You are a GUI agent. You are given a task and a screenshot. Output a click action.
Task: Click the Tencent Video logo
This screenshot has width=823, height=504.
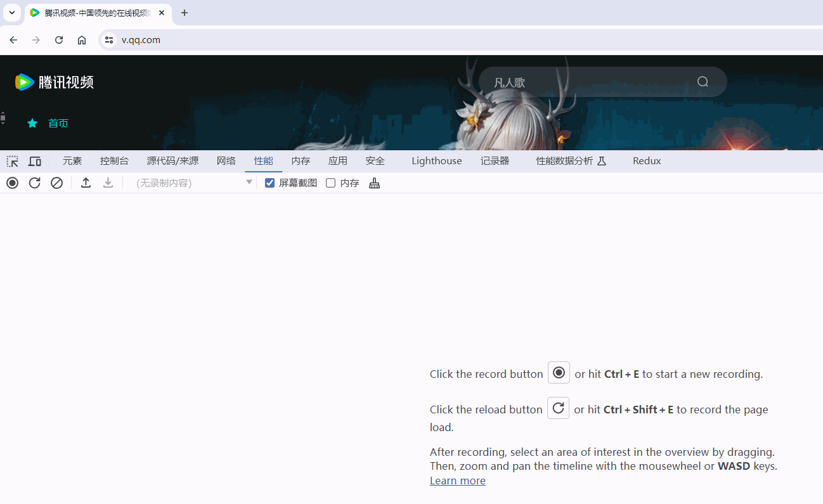point(55,82)
